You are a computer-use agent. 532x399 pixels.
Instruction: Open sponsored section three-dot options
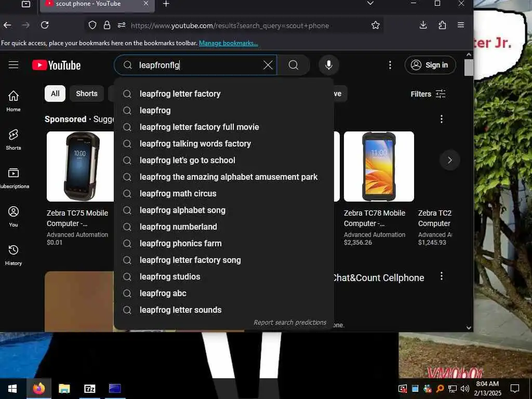(442, 119)
